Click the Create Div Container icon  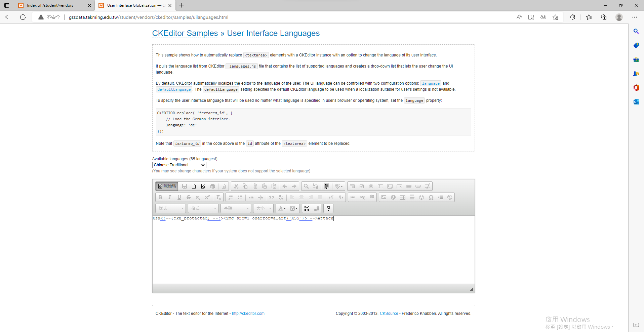(x=281, y=197)
